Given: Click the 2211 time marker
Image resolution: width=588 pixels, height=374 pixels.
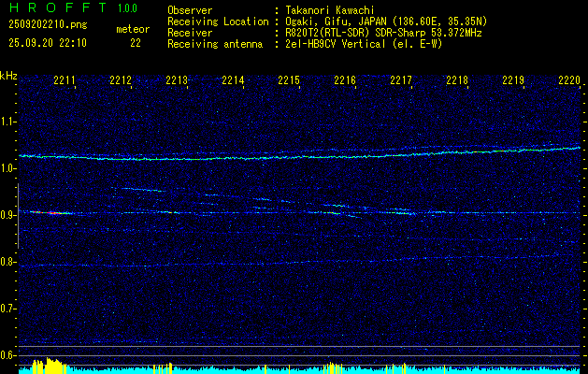Looking at the screenshot, I should [x=65, y=80].
